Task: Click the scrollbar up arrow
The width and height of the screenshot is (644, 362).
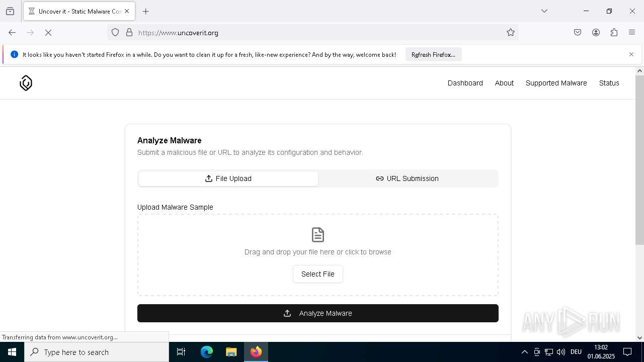Action: (x=639, y=71)
